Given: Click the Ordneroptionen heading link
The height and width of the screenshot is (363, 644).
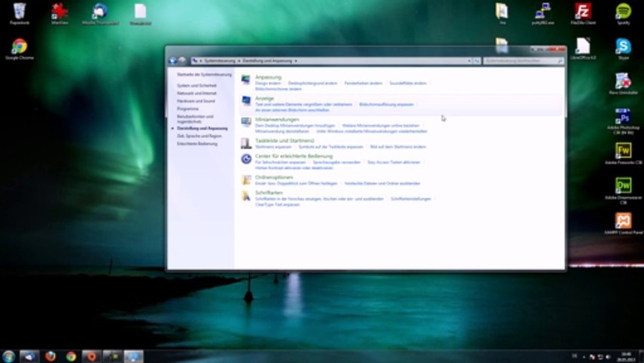Looking at the screenshot, I should pyautogui.click(x=274, y=177).
